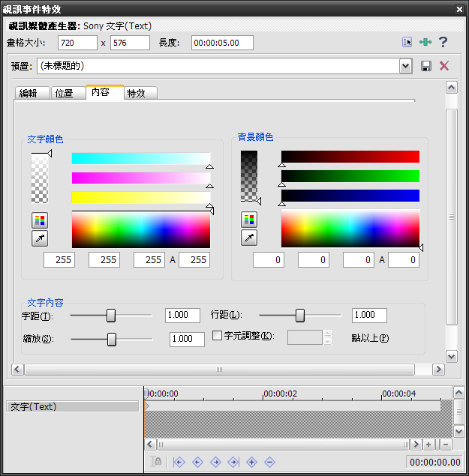Click the lock envelopes icon in keyframe toolbar

tap(156, 462)
